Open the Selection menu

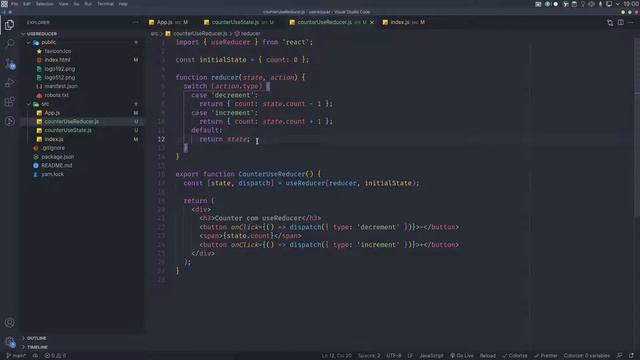click(x=44, y=4)
